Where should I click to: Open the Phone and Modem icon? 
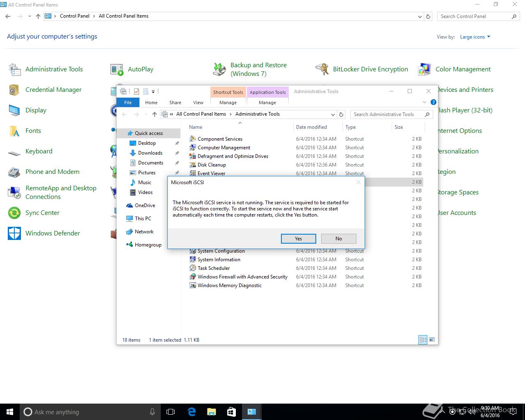(x=15, y=172)
